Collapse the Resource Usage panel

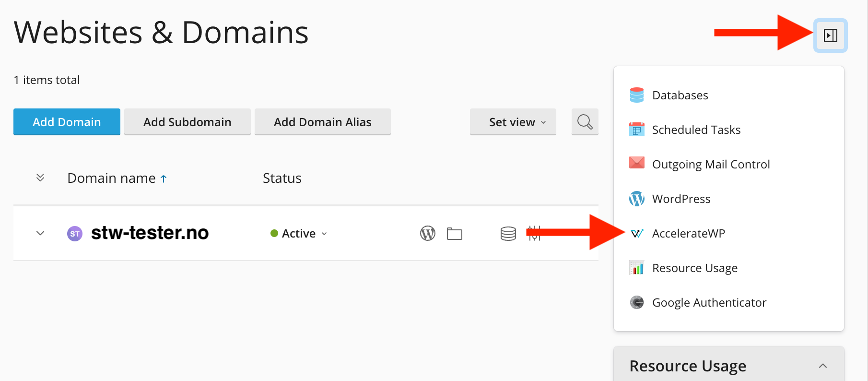pyautogui.click(x=822, y=366)
